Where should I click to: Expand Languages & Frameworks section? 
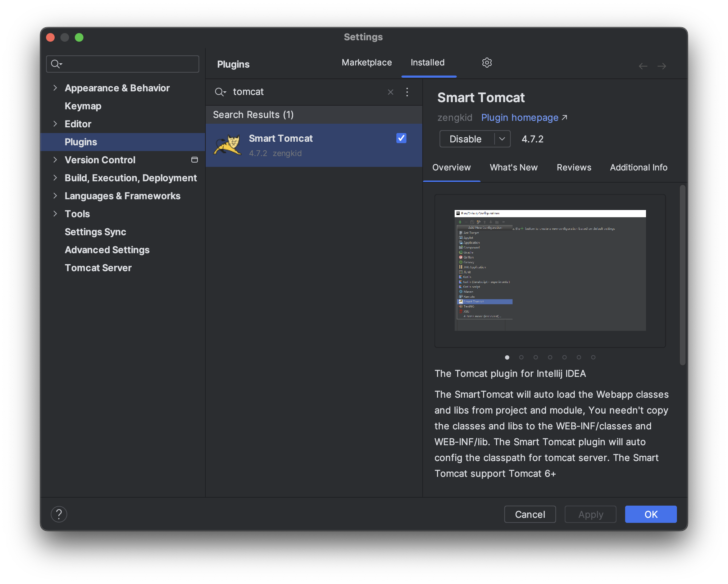pyautogui.click(x=55, y=196)
